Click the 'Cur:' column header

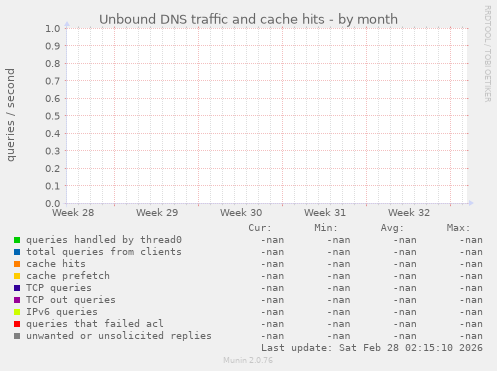pos(260,228)
